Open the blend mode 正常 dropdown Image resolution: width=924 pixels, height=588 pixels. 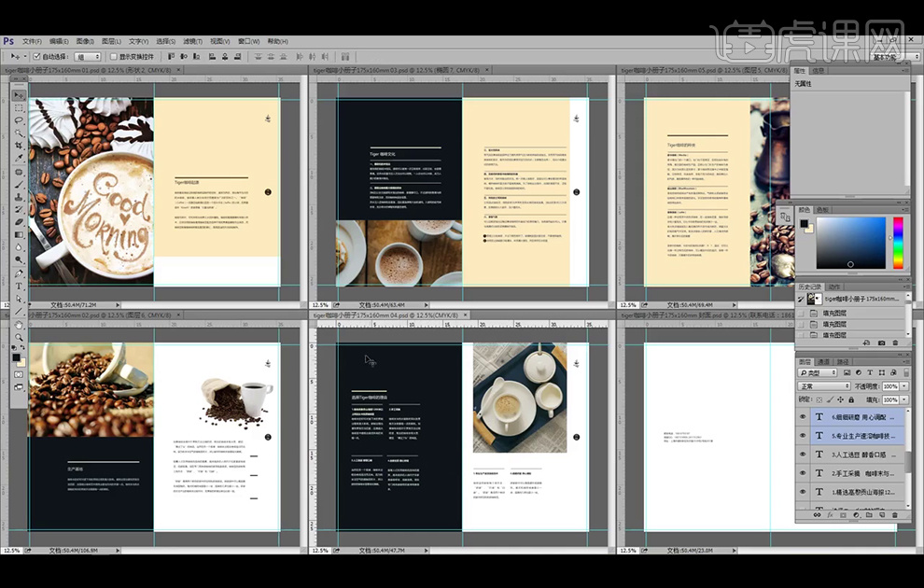click(823, 385)
